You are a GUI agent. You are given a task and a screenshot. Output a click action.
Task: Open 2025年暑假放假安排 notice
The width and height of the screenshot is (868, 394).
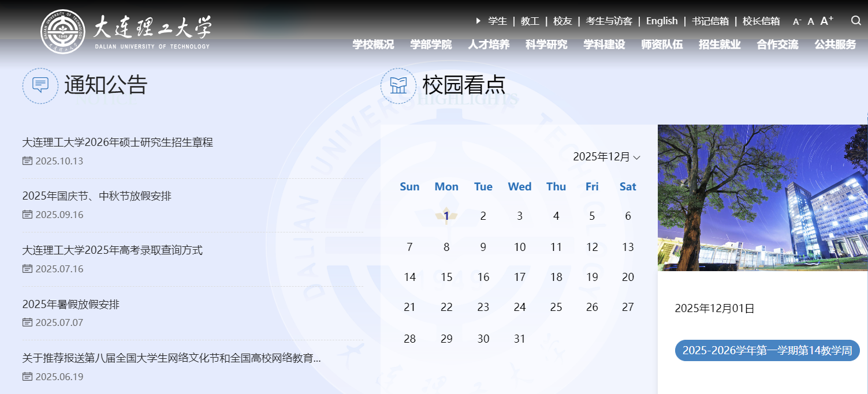[x=71, y=304]
